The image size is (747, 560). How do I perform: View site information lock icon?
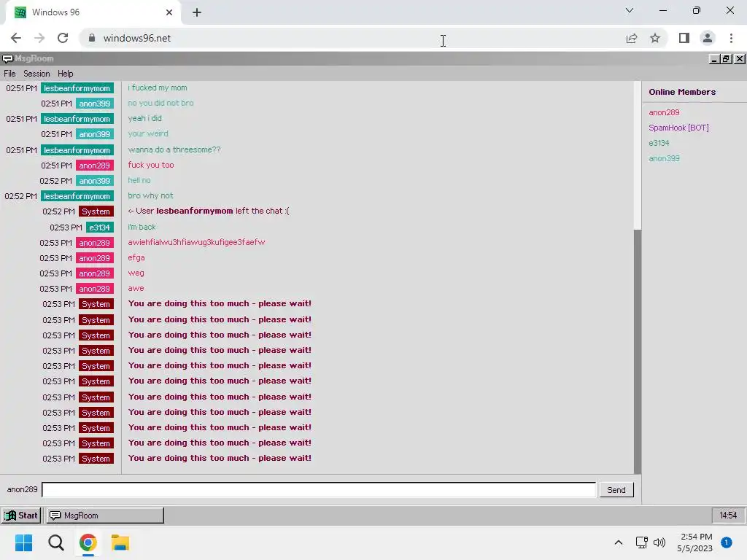pos(92,38)
